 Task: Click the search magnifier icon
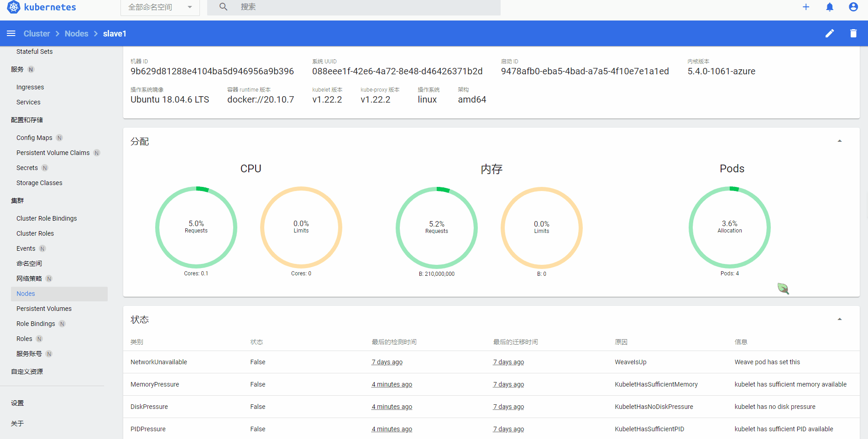click(223, 7)
